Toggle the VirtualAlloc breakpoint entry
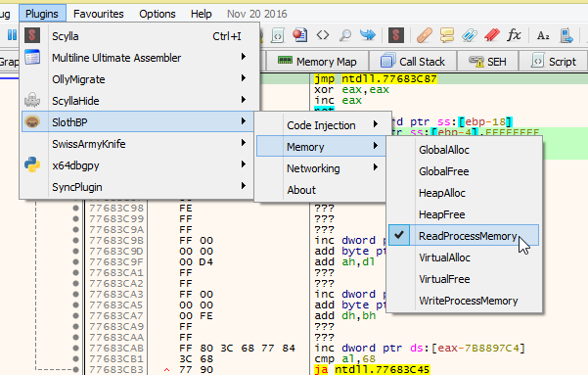 (x=464, y=258)
